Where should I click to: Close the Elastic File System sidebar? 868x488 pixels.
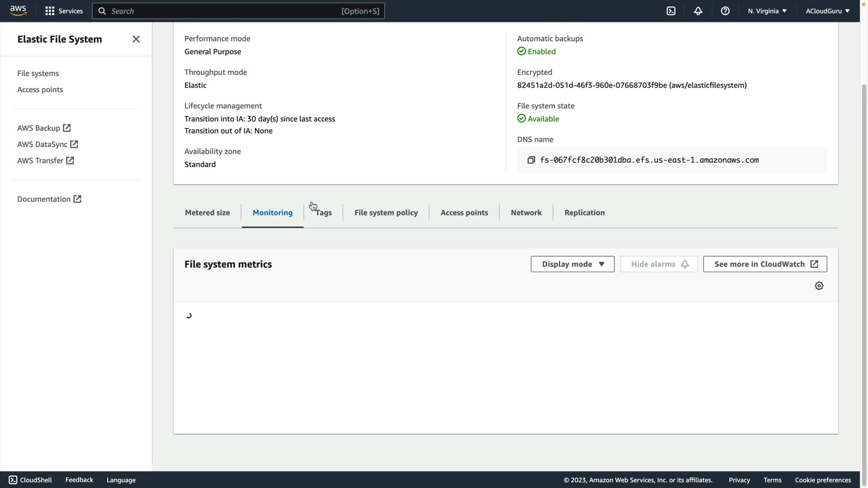pyautogui.click(x=136, y=39)
